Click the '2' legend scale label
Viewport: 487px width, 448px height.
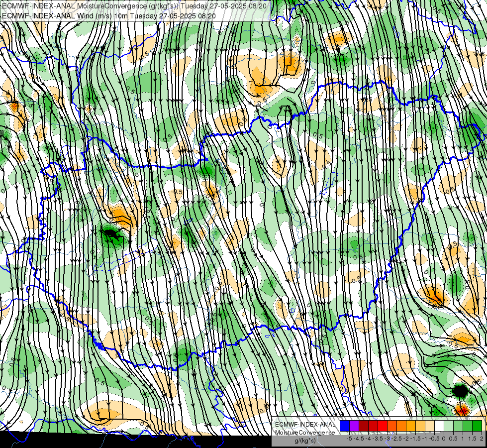pyautogui.click(x=482, y=439)
